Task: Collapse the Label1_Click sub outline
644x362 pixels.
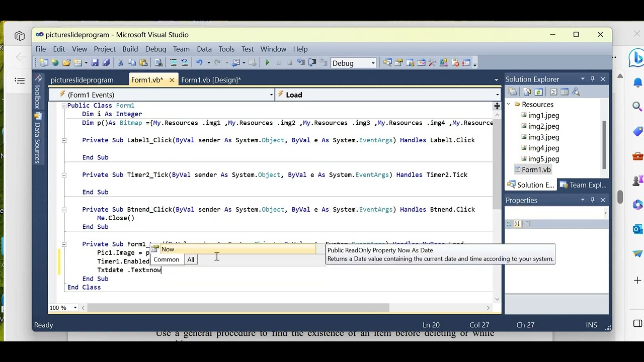Action: pyautogui.click(x=64, y=140)
